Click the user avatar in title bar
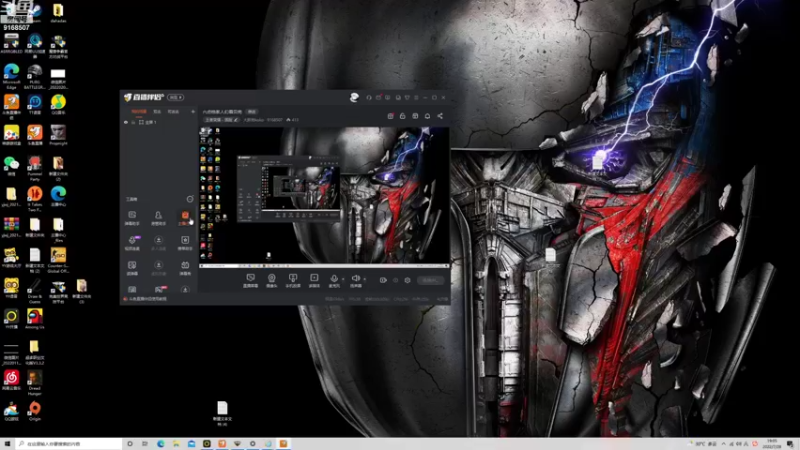The image size is (800, 450). point(354,97)
